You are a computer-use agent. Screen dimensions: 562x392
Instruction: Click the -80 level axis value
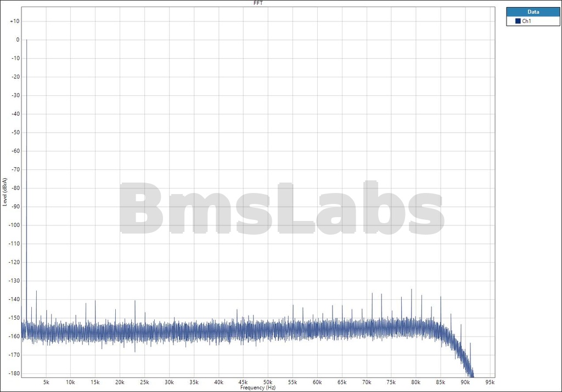(x=15, y=188)
